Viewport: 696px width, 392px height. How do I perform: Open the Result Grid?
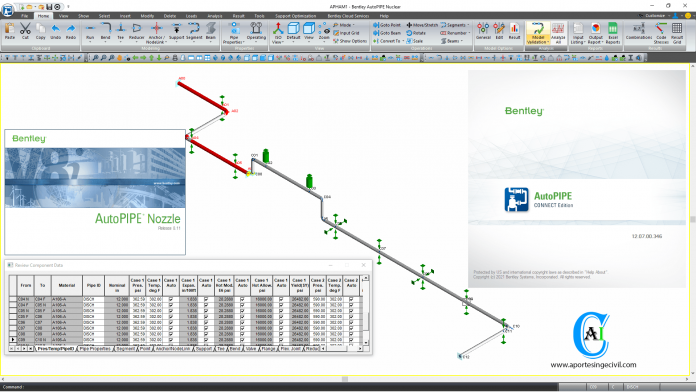677,33
